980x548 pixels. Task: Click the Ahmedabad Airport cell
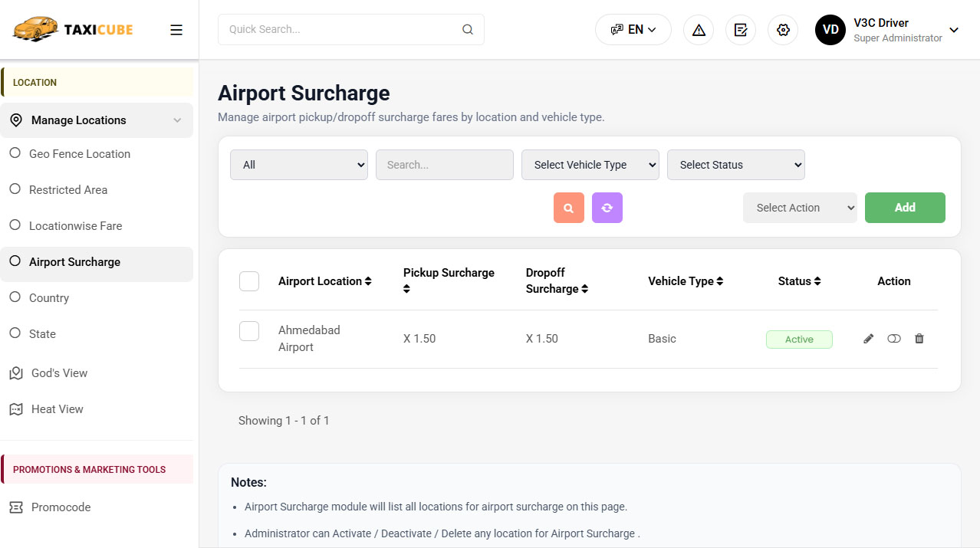click(x=309, y=339)
